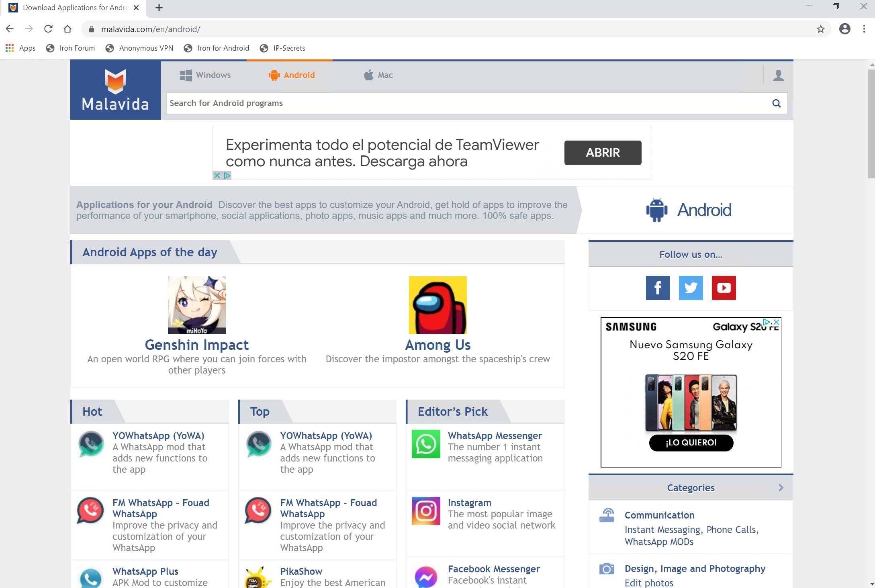
Task: Click the address bar URL malavida.com/en/android/
Action: (151, 29)
